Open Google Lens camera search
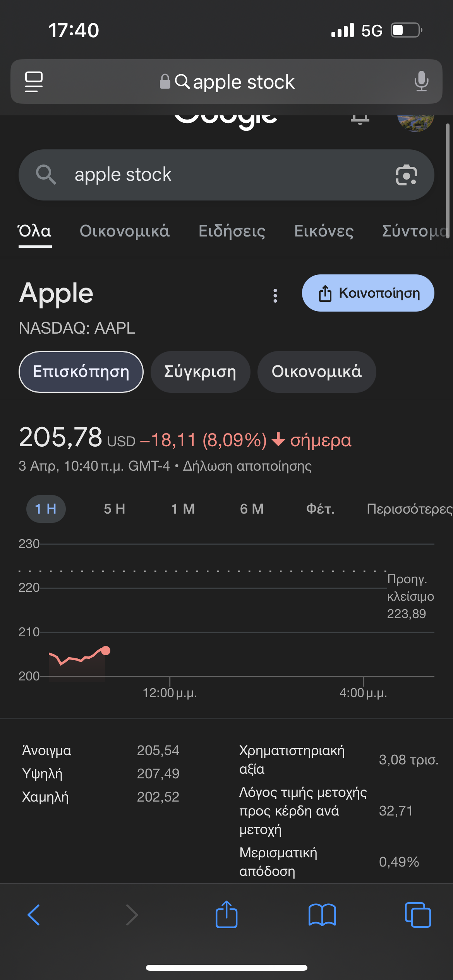Screen dimensions: 453x980 406,175
